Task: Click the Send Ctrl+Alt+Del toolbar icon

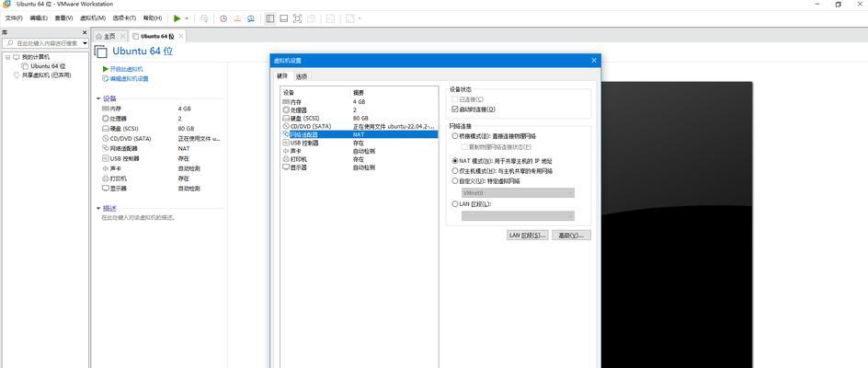Action: (204, 18)
